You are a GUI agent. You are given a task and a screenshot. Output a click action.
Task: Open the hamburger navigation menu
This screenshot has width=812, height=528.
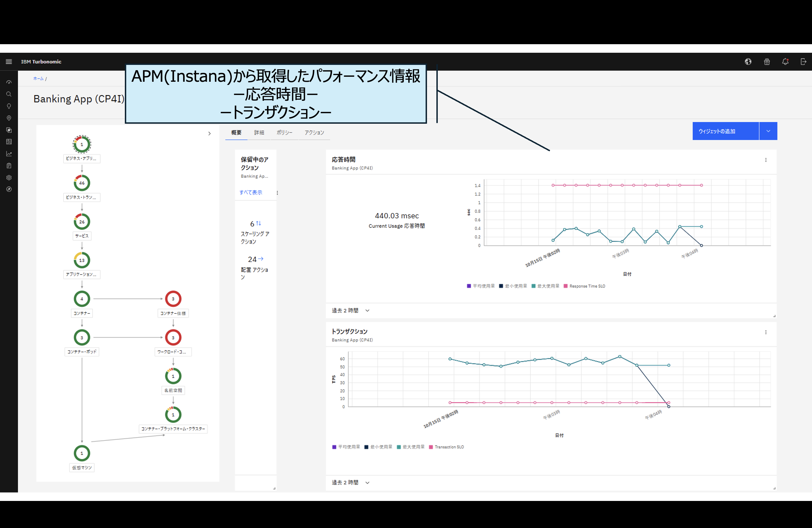tap(9, 62)
